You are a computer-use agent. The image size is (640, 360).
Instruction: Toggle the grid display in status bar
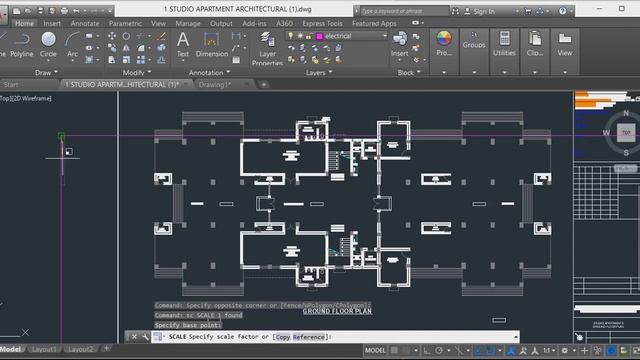pyautogui.click(x=394, y=351)
